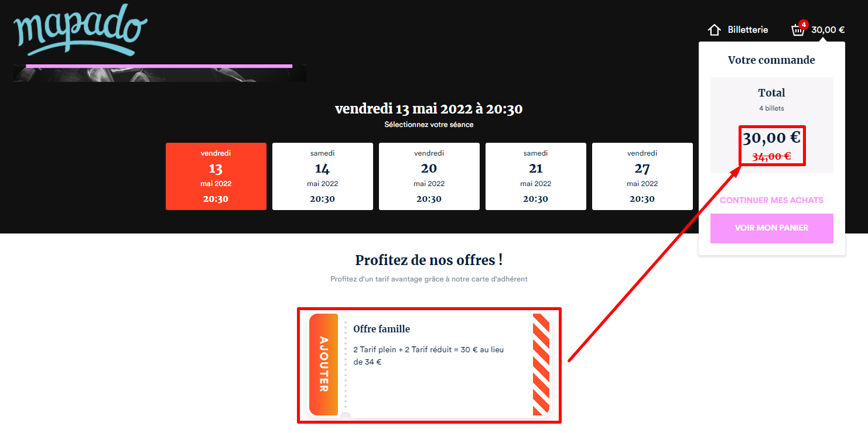This screenshot has width=868, height=433.
Task: Click Continuer mes achats
Action: pos(771,200)
